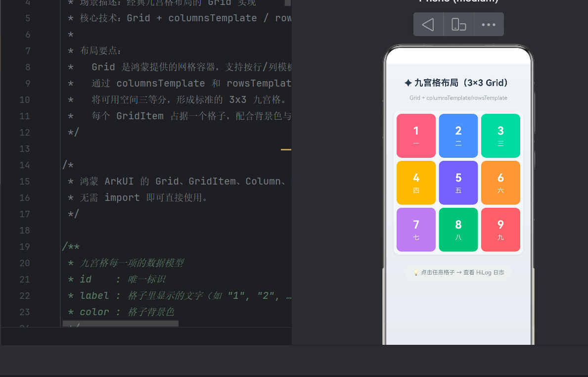Tap the yellow grid cell numbered 4
Screen dimensions: 588x377
coord(416,183)
